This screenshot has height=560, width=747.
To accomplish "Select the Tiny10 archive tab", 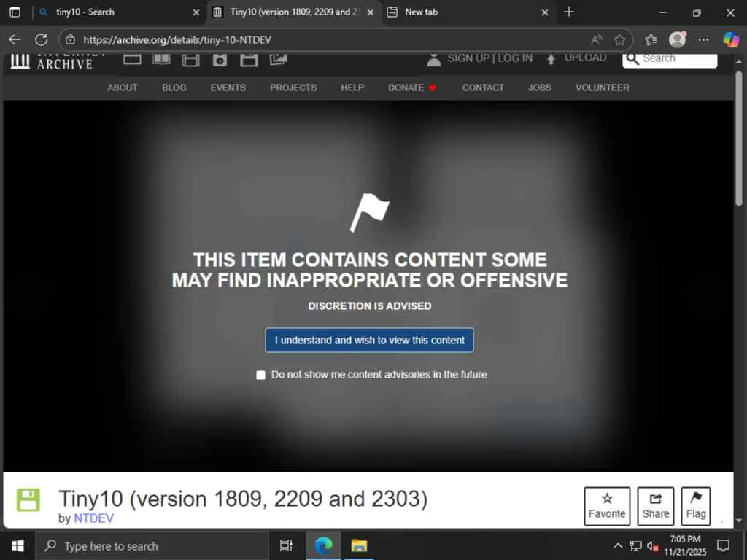I will tap(294, 12).
